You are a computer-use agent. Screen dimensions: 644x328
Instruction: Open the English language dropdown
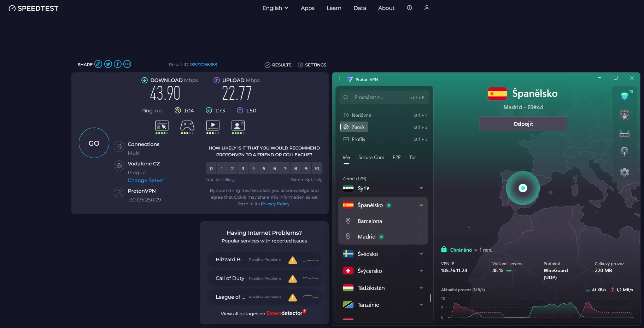point(275,8)
